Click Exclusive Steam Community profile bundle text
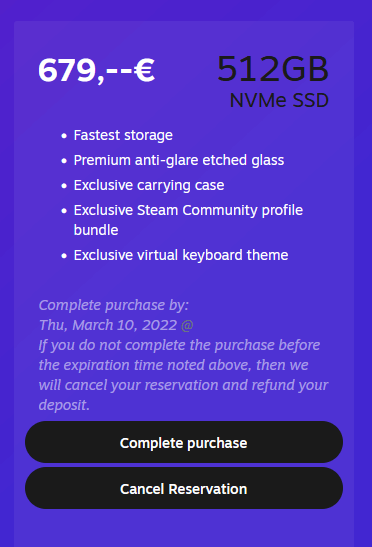 [188, 220]
